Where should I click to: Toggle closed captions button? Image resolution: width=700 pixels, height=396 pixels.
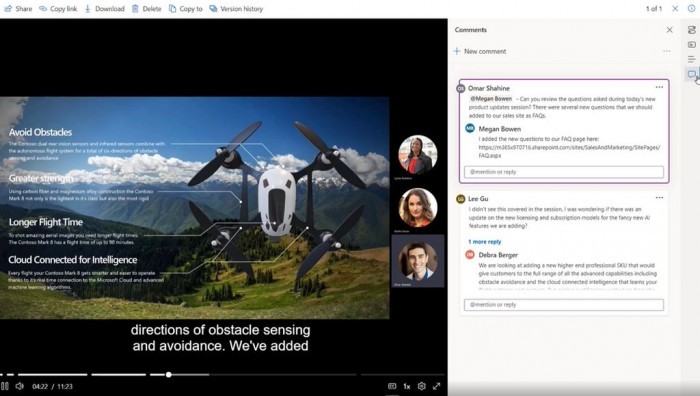pyautogui.click(x=392, y=386)
